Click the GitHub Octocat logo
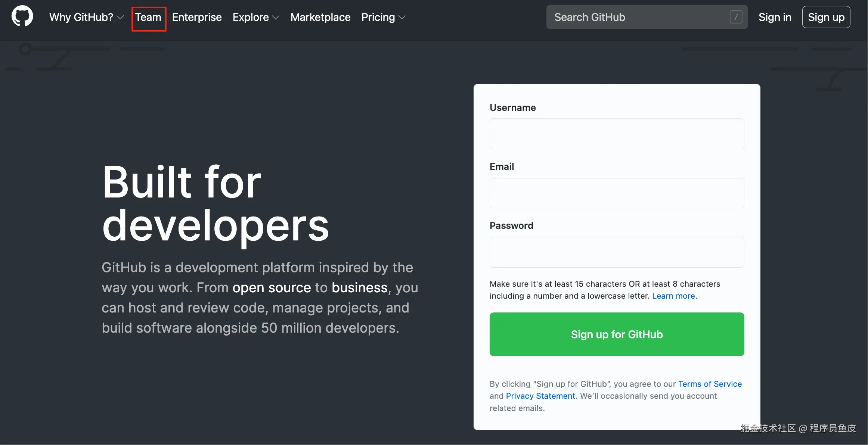The width and height of the screenshot is (868, 445). [22, 16]
